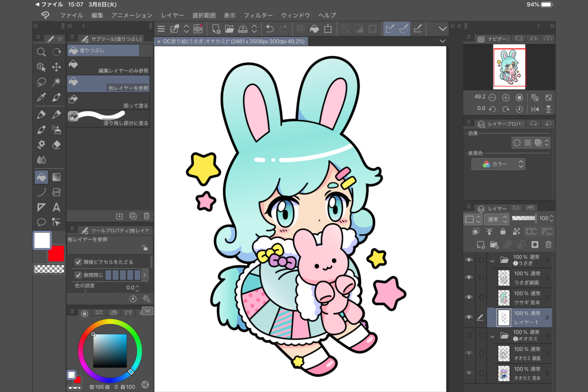Collapse the ①うさぎ layer folder
The height and width of the screenshot is (392, 588).
(x=493, y=260)
